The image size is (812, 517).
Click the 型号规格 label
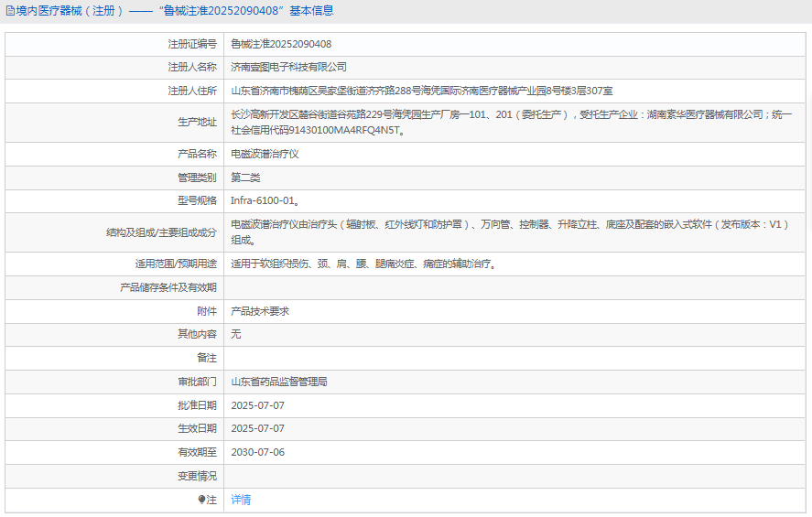197,200
